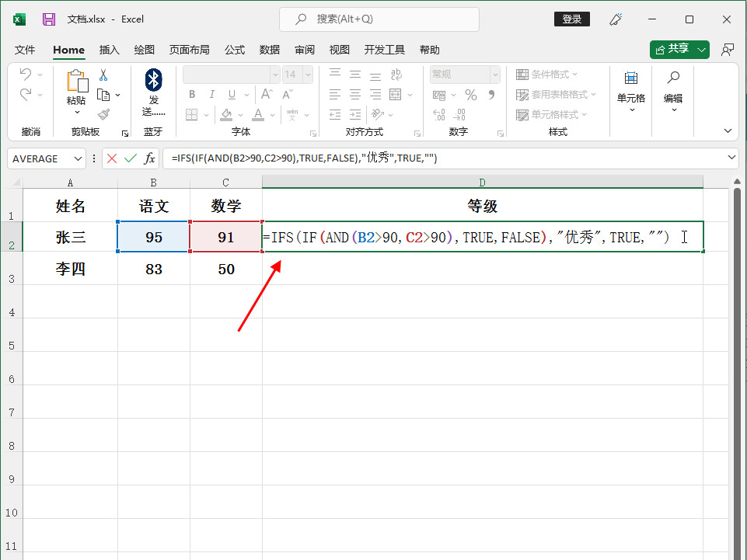Select cell containing 李四

pyautogui.click(x=71, y=269)
